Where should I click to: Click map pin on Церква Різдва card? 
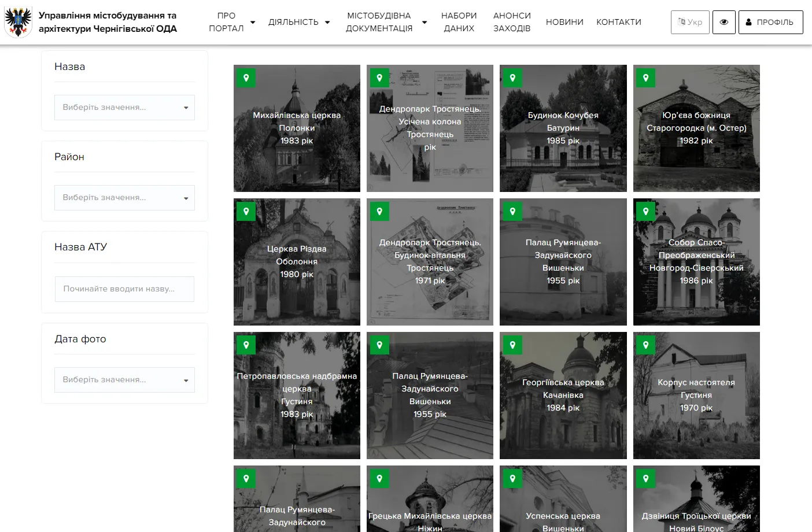tap(246, 212)
